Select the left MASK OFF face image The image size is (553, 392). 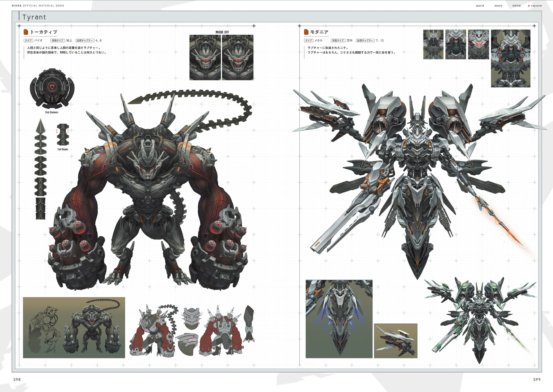point(205,57)
